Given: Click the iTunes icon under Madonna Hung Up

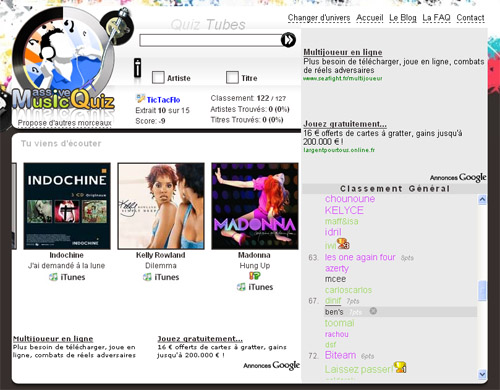Looking at the screenshot, I should pos(241,287).
